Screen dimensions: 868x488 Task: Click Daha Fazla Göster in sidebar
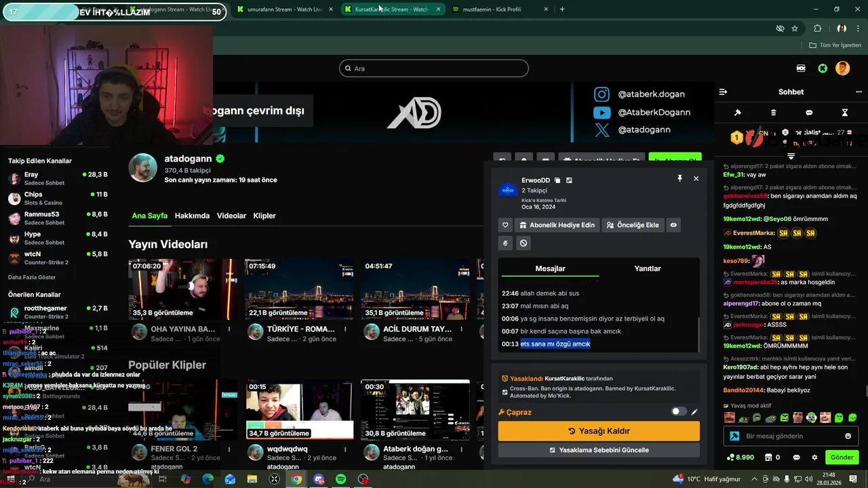pyautogui.click(x=32, y=277)
